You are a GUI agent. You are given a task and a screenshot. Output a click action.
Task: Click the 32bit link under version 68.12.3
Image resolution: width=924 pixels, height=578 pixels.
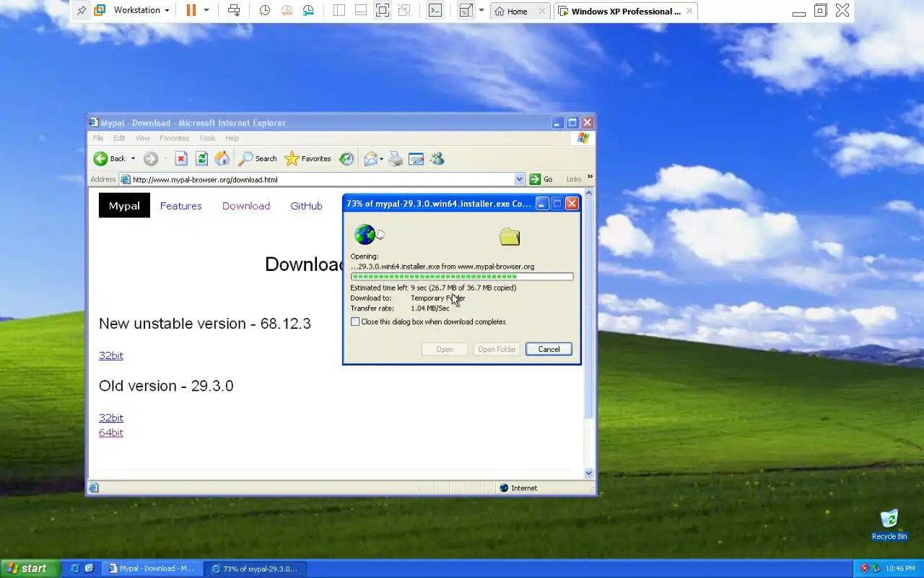point(111,355)
